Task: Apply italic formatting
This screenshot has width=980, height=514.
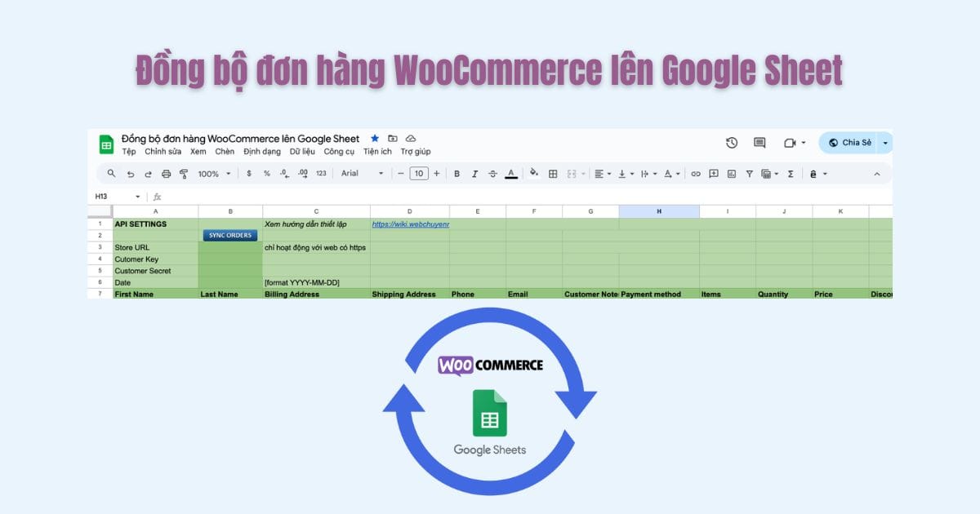Action: coord(474,174)
